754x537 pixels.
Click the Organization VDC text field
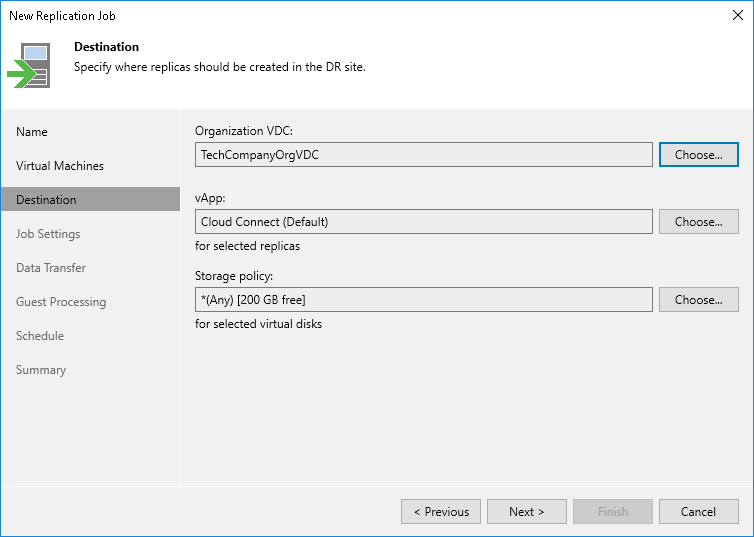pos(424,155)
